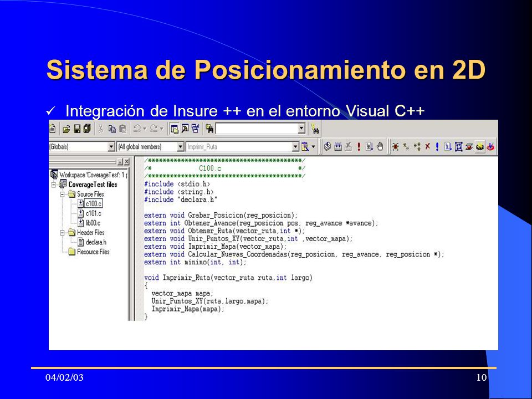
Task: Click the Compile file icon
Action: 328,146
